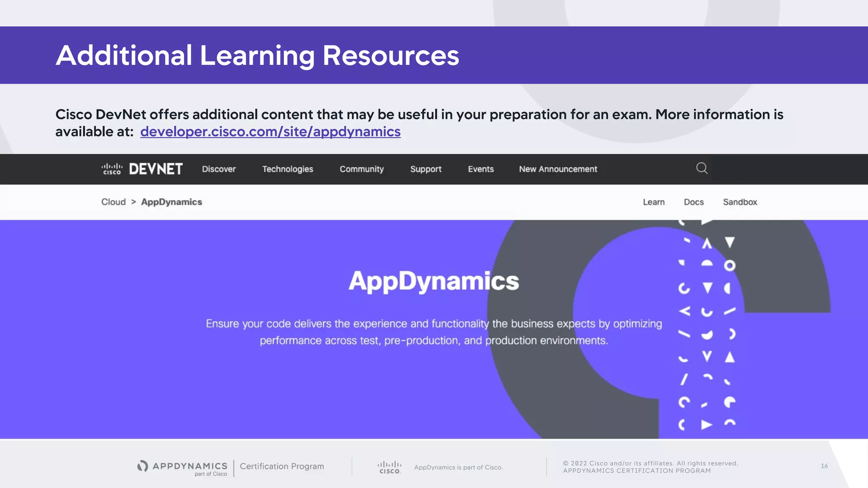
Task: Click the Certification Program footer text
Action: tap(282, 466)
